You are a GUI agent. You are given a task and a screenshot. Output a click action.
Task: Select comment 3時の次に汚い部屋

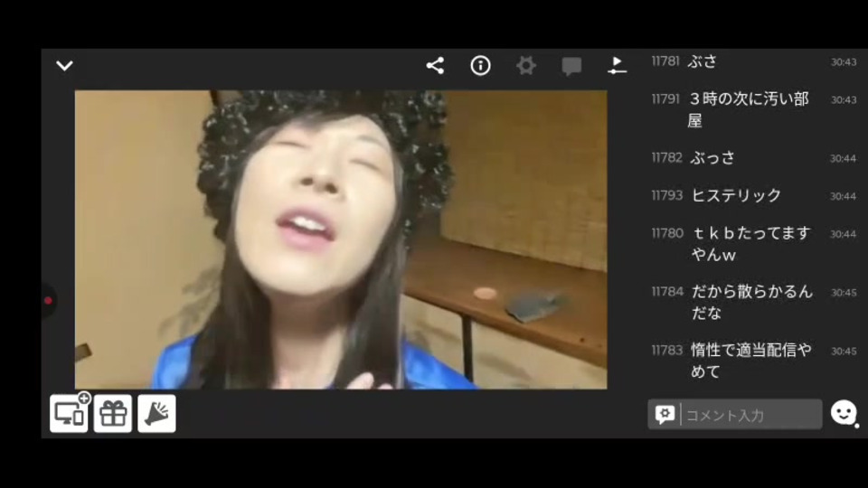pyautogui.click(x=753, y=109)
